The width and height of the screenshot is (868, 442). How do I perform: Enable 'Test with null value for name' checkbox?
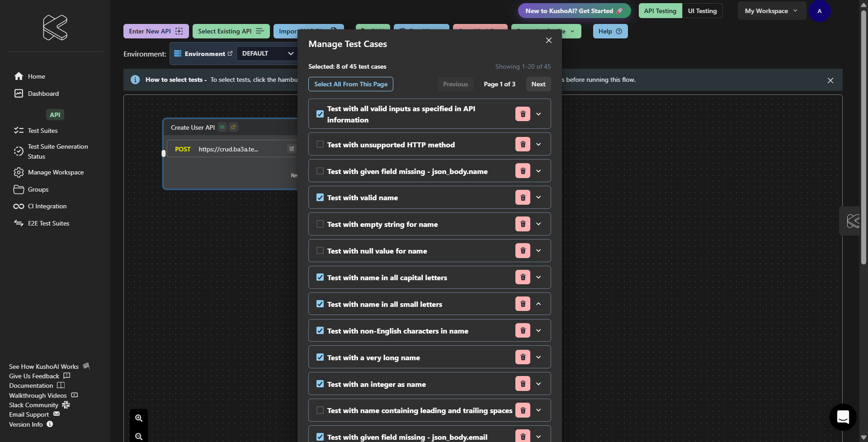tap(320, 251)
